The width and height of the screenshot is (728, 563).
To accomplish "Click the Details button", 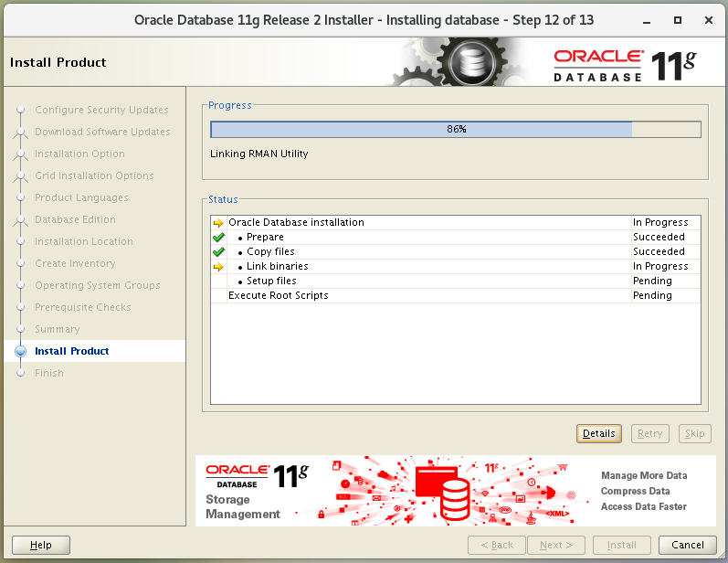I will (x=598, y=433).
